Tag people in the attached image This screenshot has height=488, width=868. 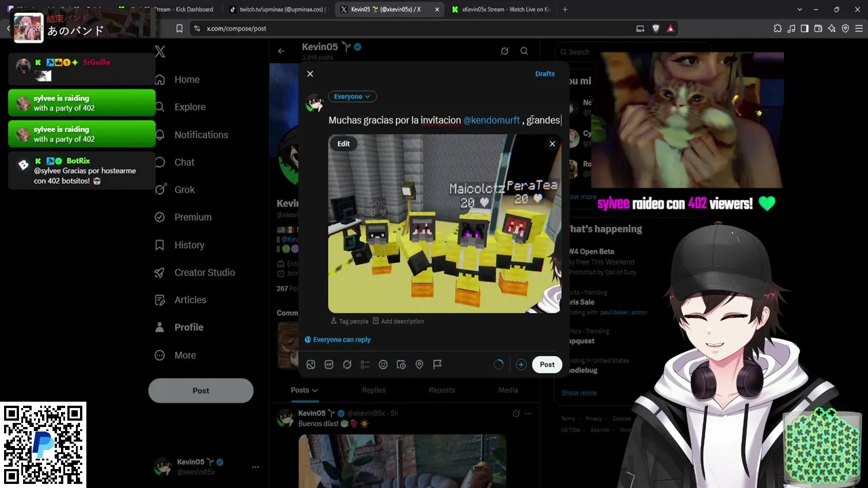349,321
